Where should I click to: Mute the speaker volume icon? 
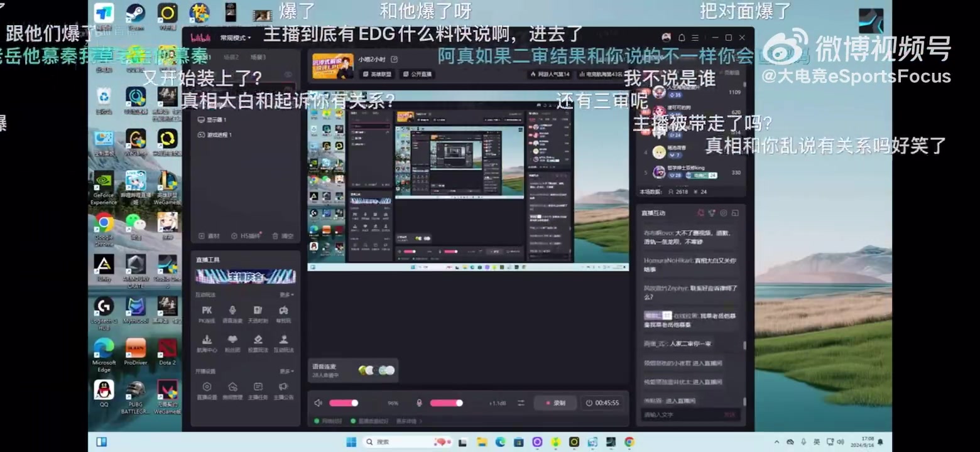[x=318, y=403]
